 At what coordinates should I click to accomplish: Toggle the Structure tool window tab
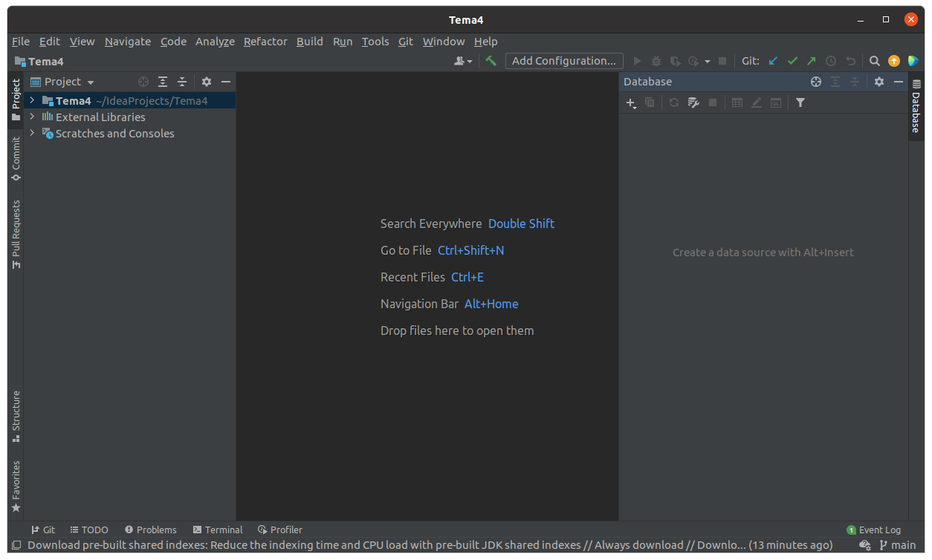click(16, 416)
